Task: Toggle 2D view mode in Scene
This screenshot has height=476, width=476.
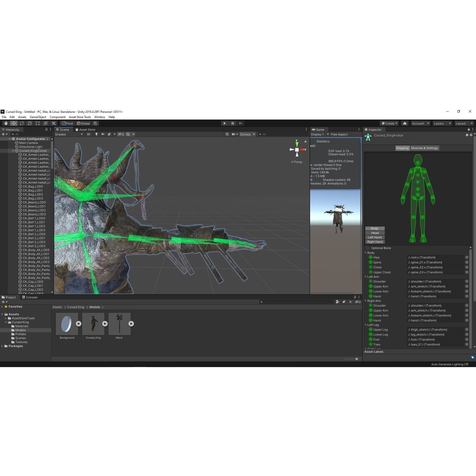Action: (89, 134)
